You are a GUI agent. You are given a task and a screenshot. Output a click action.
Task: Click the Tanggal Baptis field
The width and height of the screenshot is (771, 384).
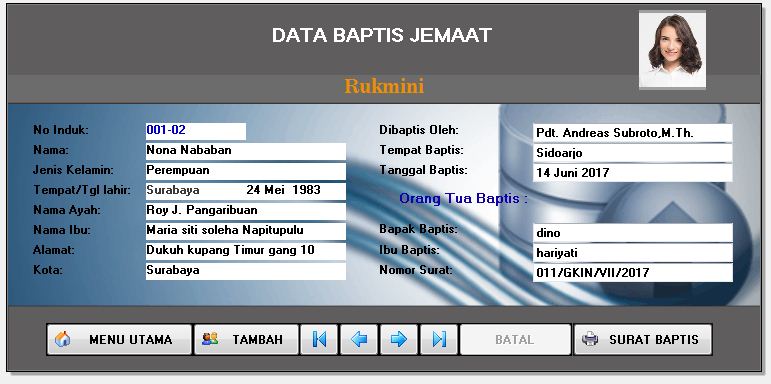tap(633, 173)
